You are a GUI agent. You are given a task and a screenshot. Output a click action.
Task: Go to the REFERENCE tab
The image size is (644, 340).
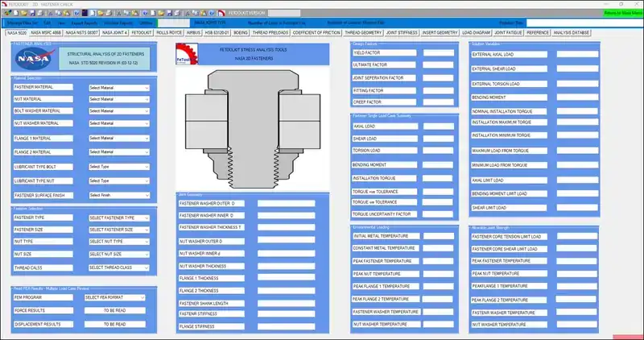(x=538, y=32)
